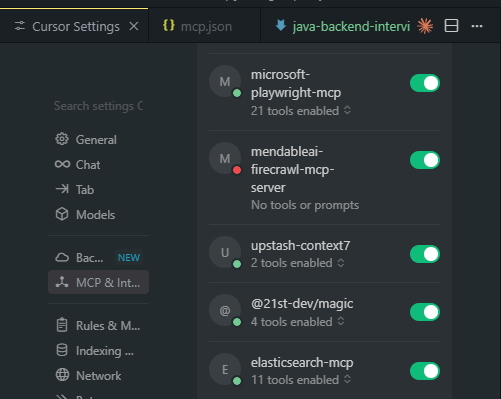
Task: Click the Indexing database icon
Action: [x=62, y=350]
